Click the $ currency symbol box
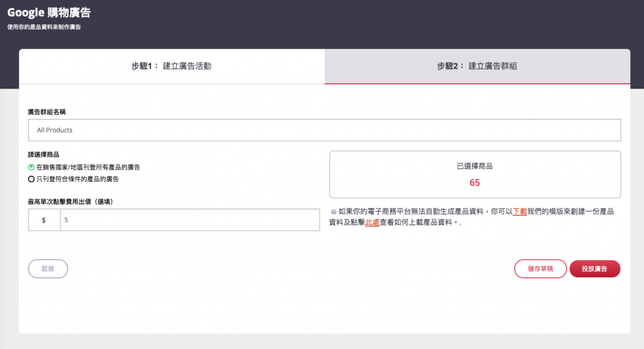Screen dimensions: 644x349 (x=44, y=220)
